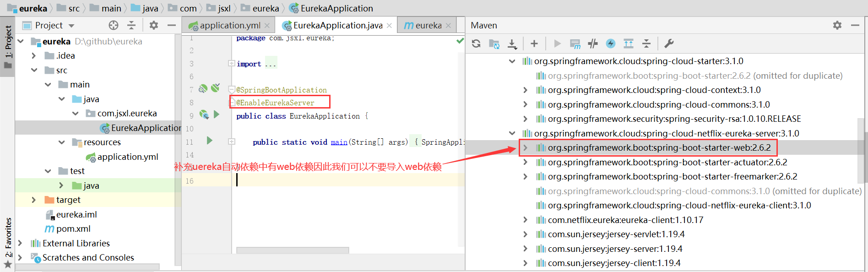
Task: Click Maven panel vertical scrollbar
Action: (861, 150)
